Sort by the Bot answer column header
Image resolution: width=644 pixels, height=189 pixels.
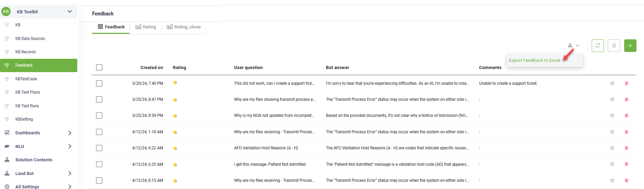pyautogui.click(x=338, y=68)
